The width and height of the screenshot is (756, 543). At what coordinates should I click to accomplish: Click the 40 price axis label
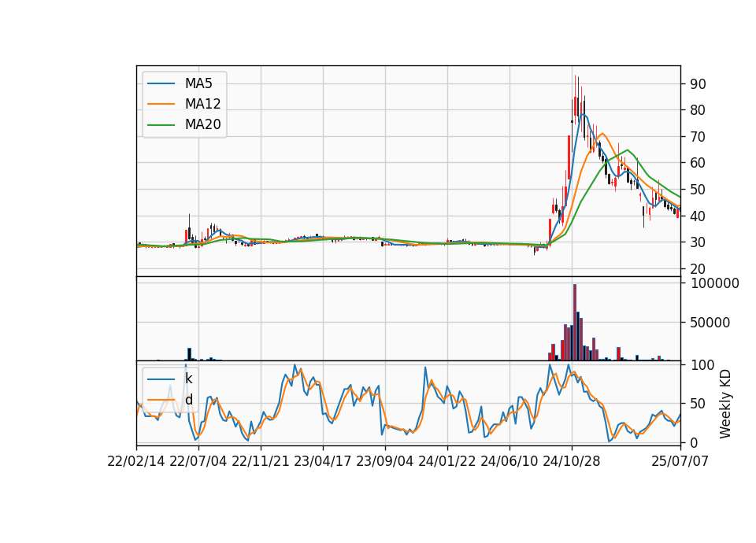(x=698, y=216)
